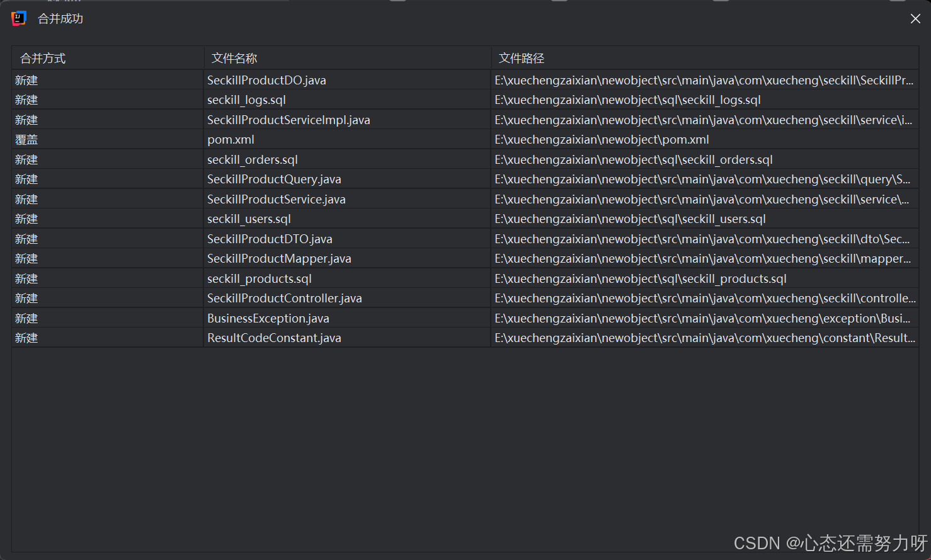Click path ending seckill\mapper...
Screen dimensions: 931x560
coord(703,258)
